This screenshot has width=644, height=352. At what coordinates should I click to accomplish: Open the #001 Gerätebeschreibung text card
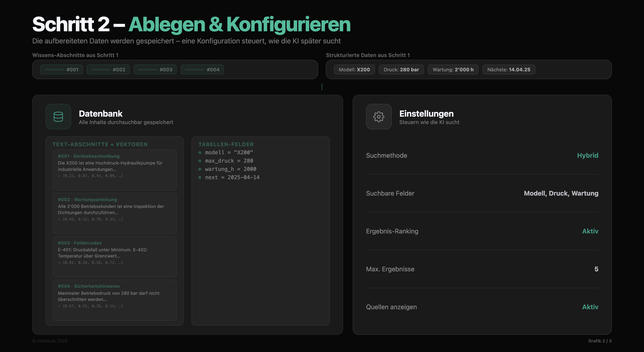(115, 170)
